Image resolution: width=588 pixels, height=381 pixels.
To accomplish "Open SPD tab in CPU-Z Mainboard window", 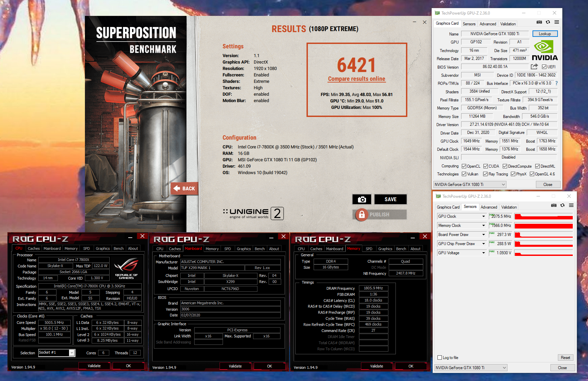I will tap(228, 249).
